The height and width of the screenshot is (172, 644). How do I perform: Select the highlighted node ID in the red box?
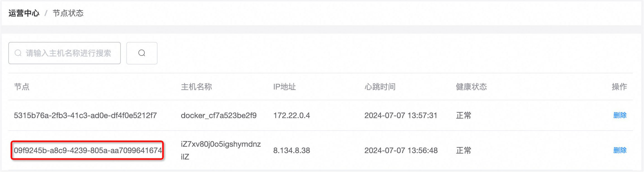[x=88, y=150]
